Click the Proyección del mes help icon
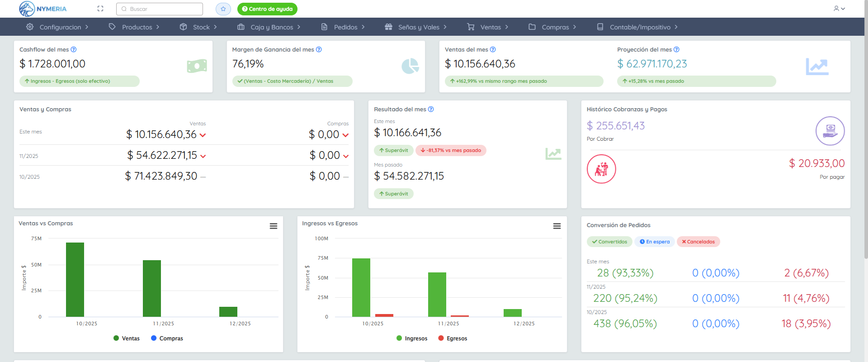The image size is (868, 362). 676,50
